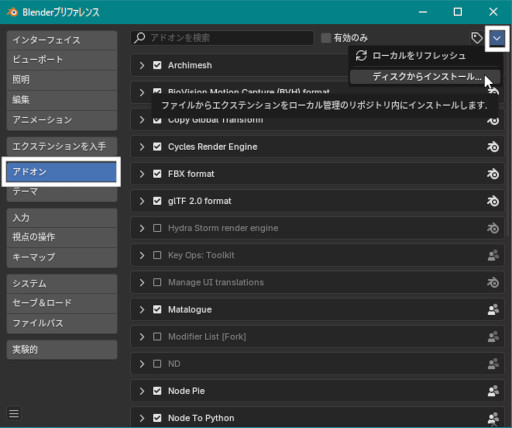This screenshot has width=512, height=428.
Task: Open the アニメーション preferences tab
Action: 62,120
